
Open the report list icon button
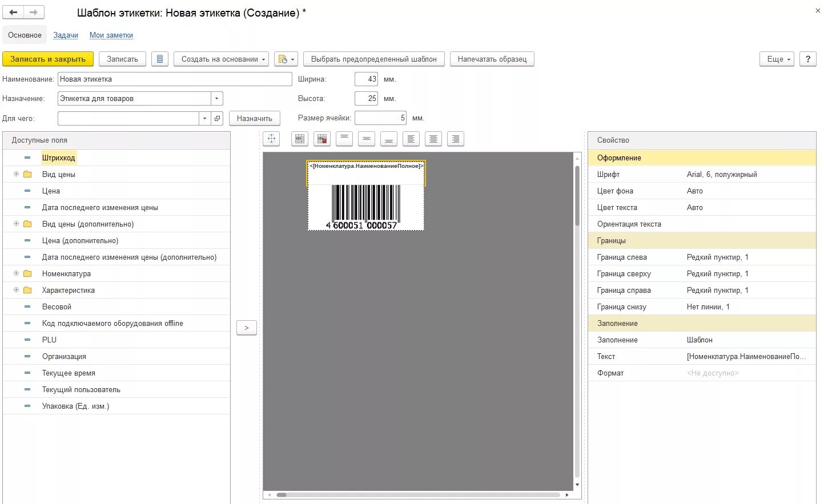click(x=160, y=59)
